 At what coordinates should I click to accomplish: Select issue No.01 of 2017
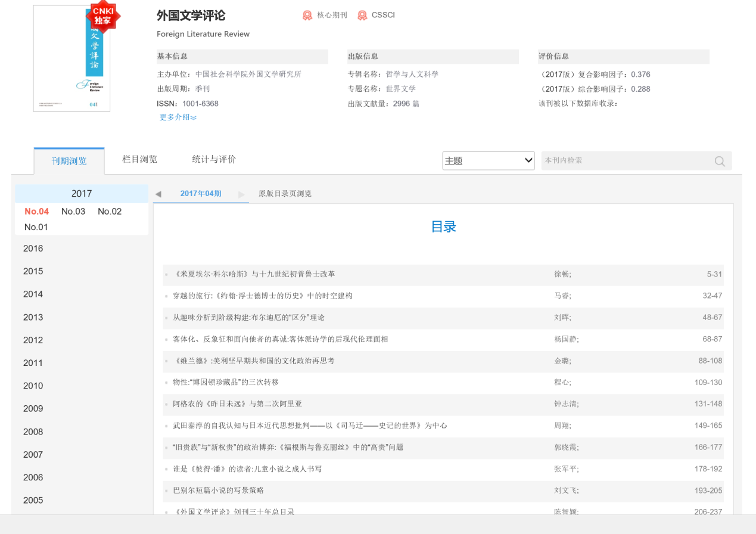click(x=36, y=227)
